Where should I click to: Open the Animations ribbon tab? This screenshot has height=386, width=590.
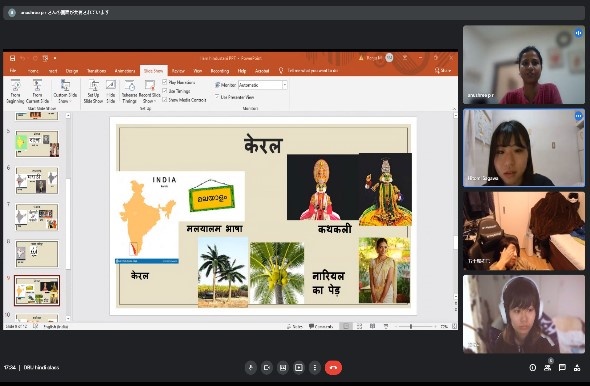pyautogui.click(x=125, y=71)
